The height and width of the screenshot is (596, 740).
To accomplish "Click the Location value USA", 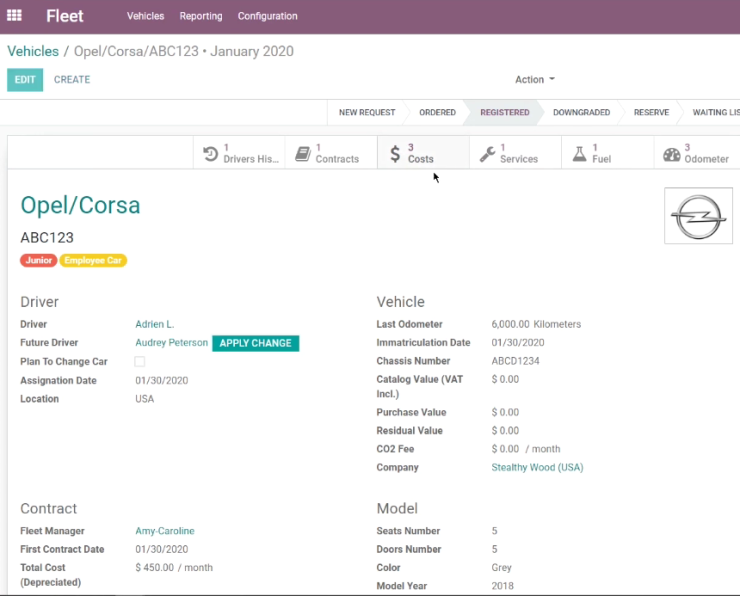I will pos(144,399).
